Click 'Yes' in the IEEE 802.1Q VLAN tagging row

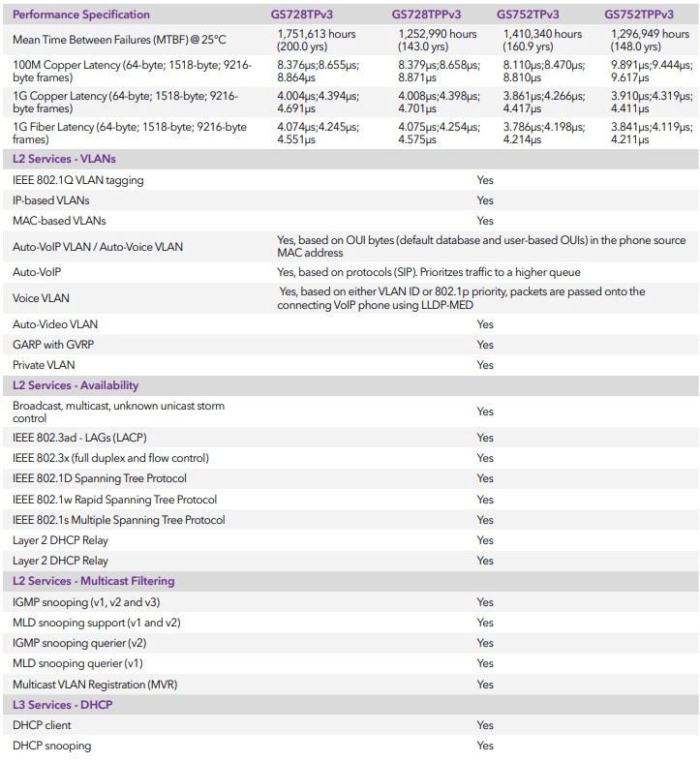pos(485,180)
